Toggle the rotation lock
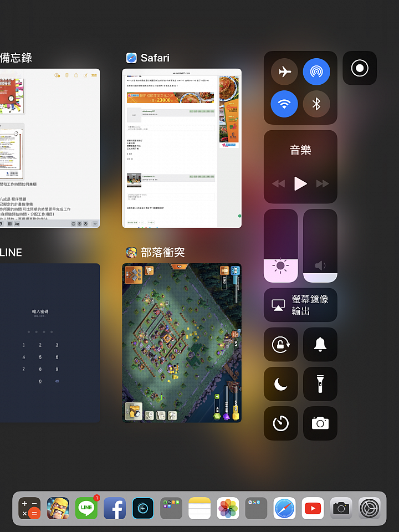This screenshot has height=532, width=399. point(280,344)
